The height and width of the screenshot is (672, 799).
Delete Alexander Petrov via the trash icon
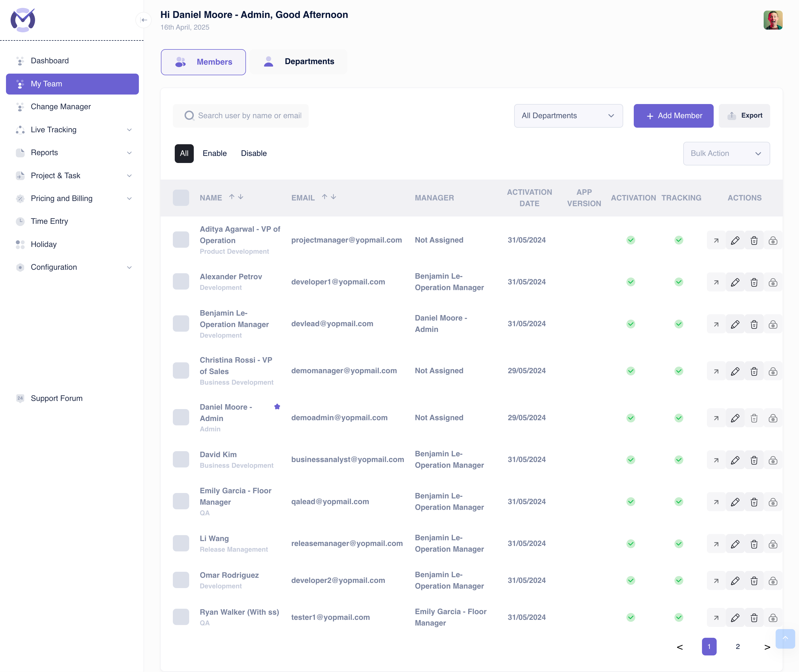click(754, 282)
